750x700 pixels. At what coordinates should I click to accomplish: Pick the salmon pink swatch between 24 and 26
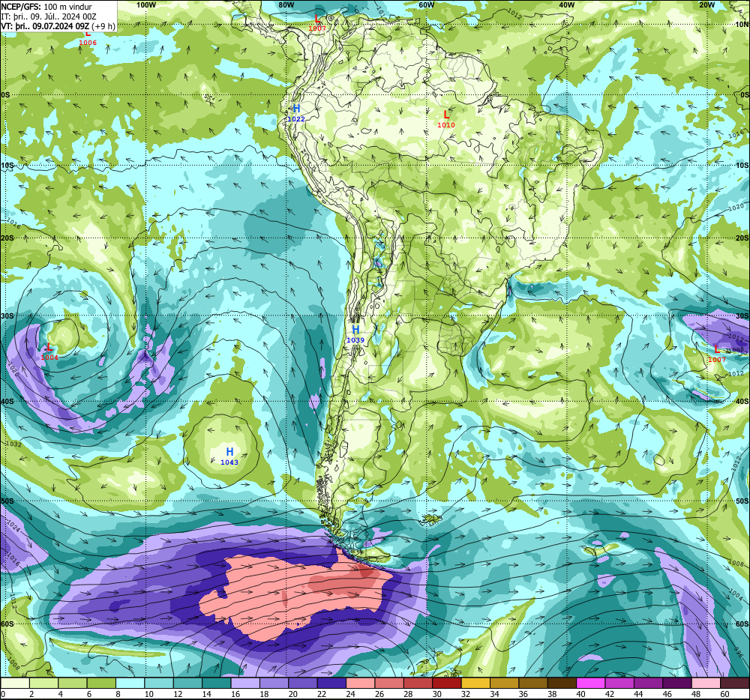(x=361, y=684)
